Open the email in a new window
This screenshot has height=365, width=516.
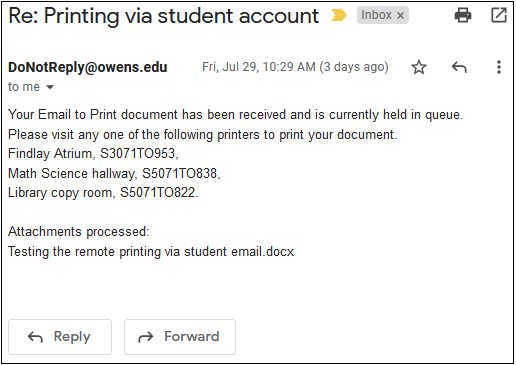pyautogui.click(x=499, y=15)
